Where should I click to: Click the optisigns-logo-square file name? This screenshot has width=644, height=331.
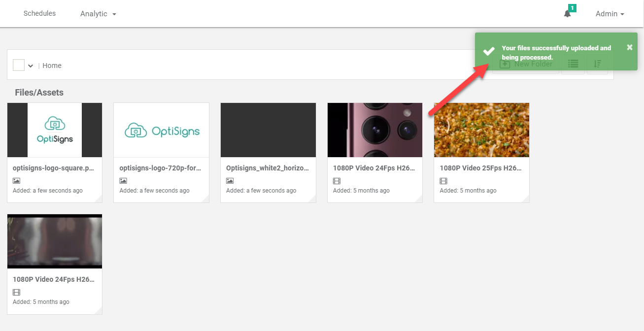53,168
